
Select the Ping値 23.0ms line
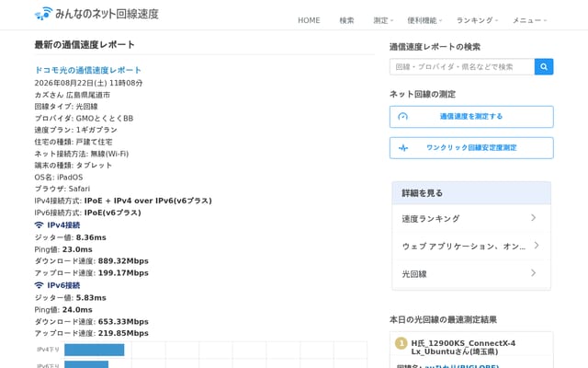tap(63, 249)
